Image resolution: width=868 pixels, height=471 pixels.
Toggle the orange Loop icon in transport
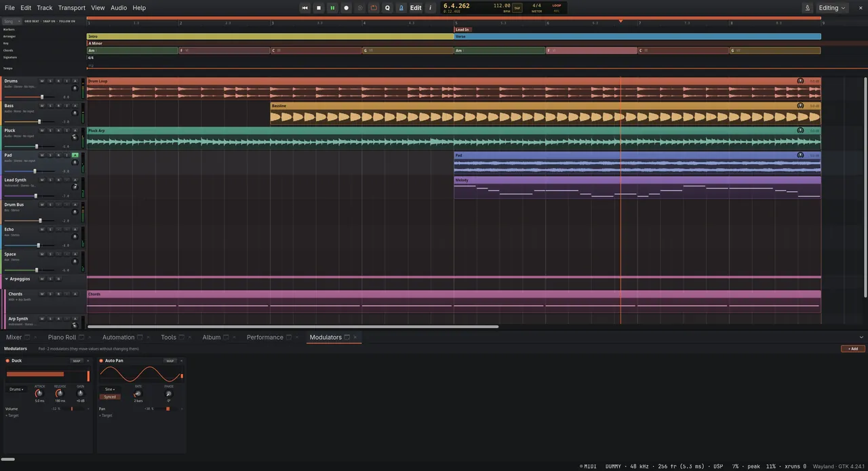[374, 8]
